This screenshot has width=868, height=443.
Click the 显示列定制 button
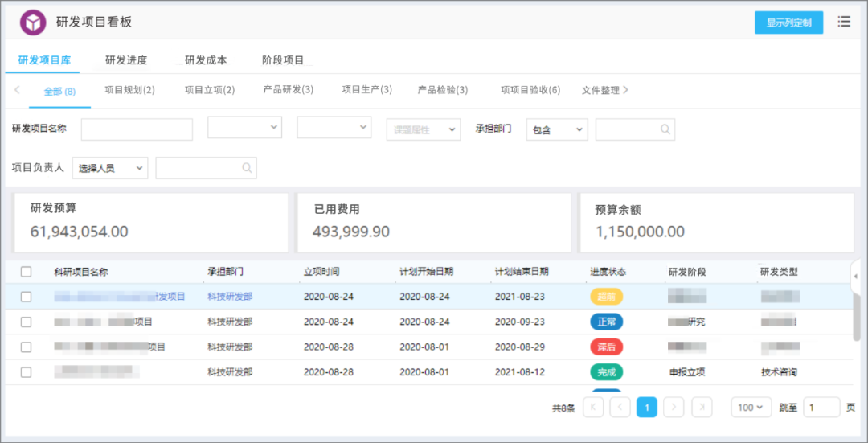point(789,23)
